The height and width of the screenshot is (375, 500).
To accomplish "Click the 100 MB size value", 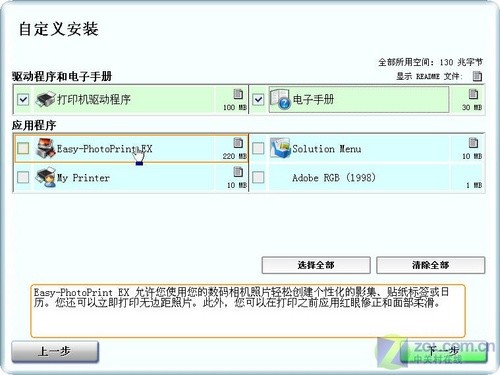I will pos(235,107).
